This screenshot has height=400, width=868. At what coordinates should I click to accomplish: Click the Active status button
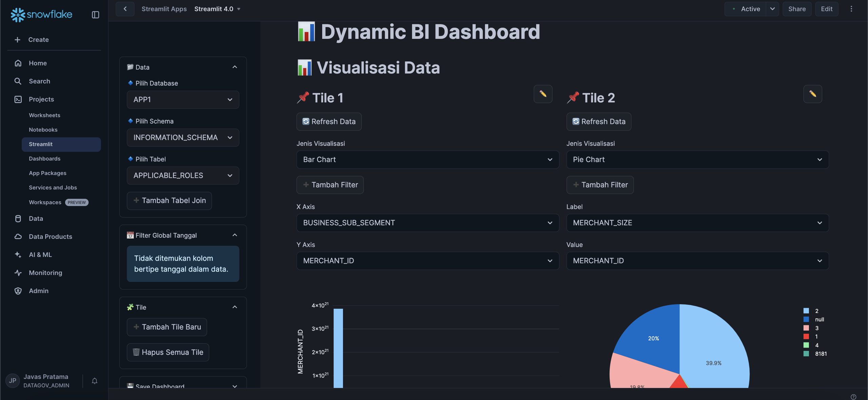746,9
